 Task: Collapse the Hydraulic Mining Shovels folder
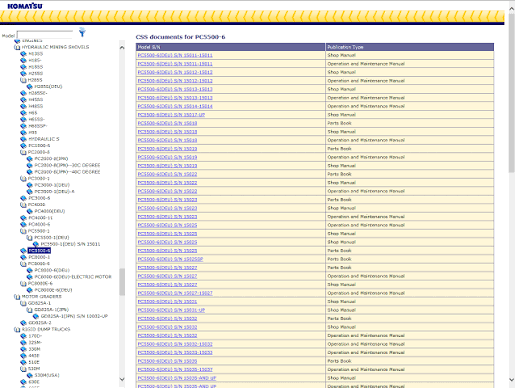[x=17, y=47]
